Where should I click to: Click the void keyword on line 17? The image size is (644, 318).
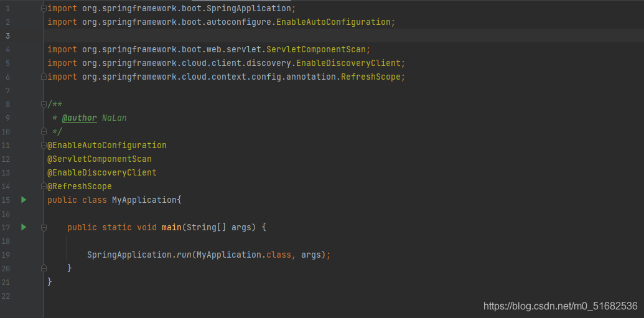click(x=147, y=227)
